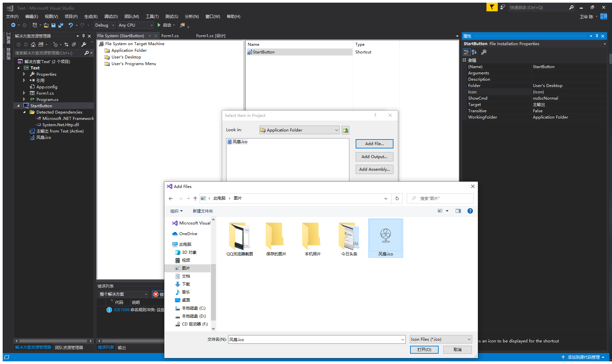Open the 整个解决方案 scope dropdown
The width and height of the screenshot is (612, 364).
click(123, 294)
